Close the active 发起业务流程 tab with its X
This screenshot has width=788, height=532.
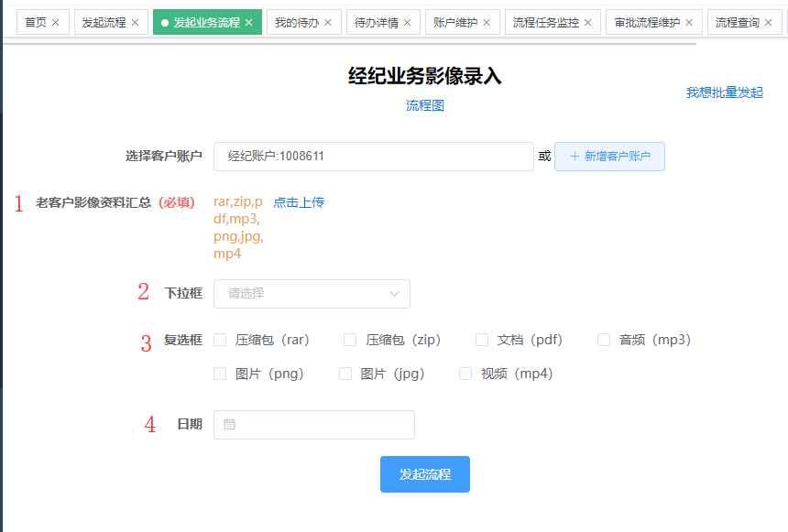[248, 23]
